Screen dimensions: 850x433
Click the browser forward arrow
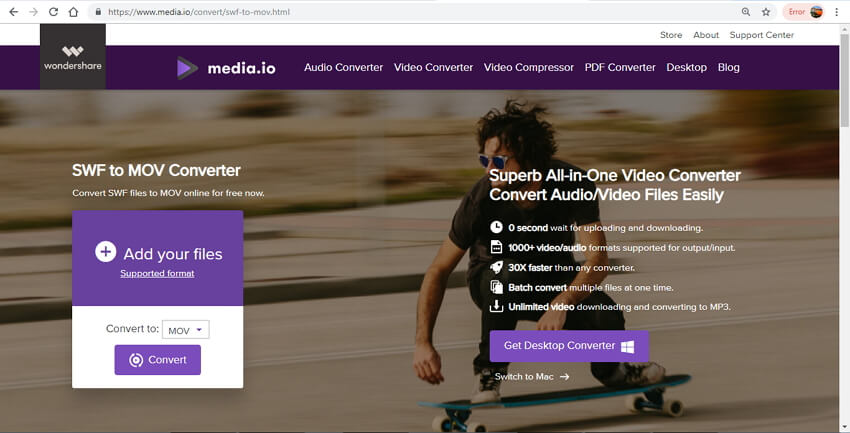pos(34,11)
